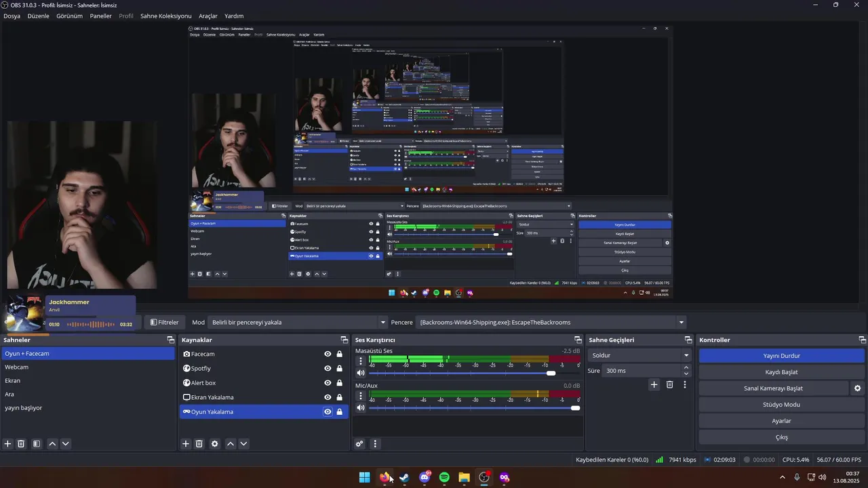Decrease Süre duration stepper down arrow
The height and width of the screenshot is (488, 868).
tap(686, 374)
